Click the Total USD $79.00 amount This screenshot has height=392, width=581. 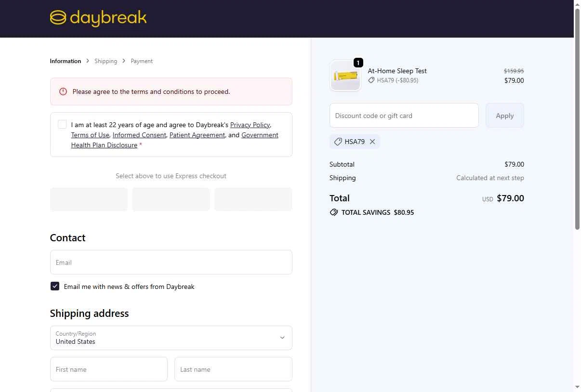click(503, 198)
